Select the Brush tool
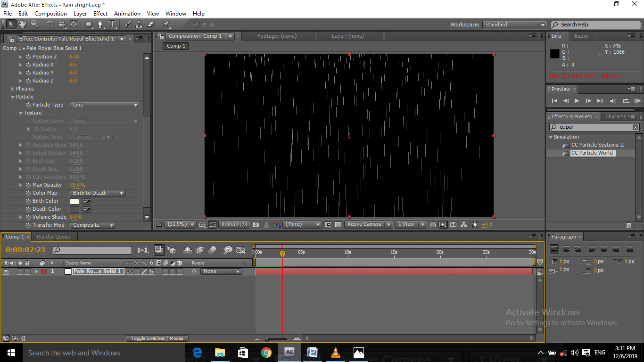The width and height of the screenshot is (644, 362). tap(127, 24)
